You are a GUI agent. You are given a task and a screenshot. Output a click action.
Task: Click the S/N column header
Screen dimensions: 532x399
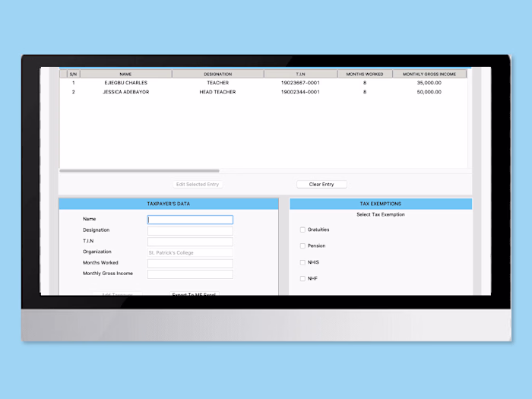click(x=73, y=74)
